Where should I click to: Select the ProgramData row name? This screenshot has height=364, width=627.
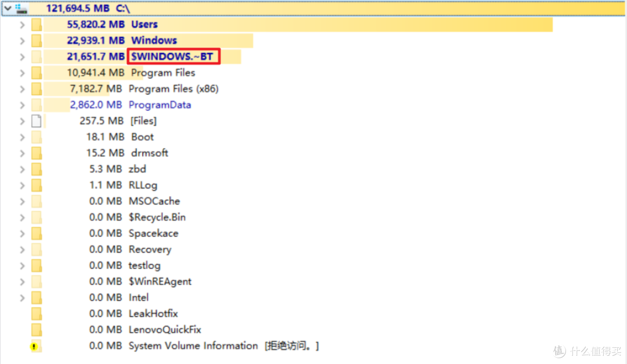pyautogui.click(x=160, y=105)
